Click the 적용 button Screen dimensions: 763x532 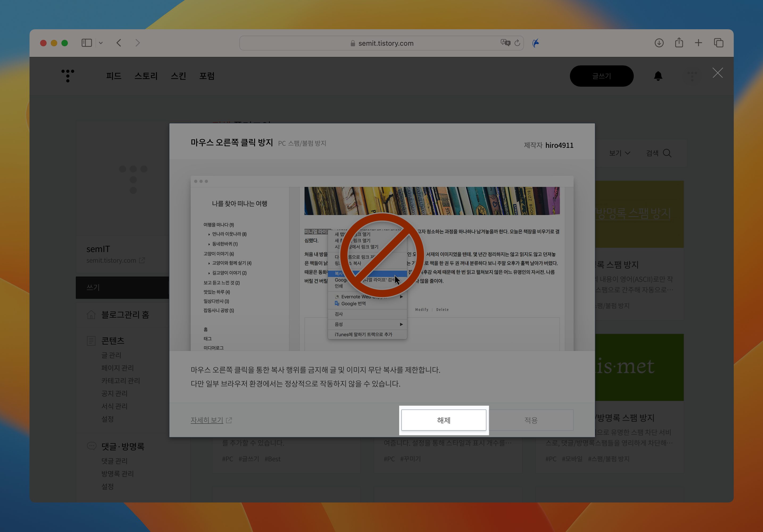tap(531, 420)
